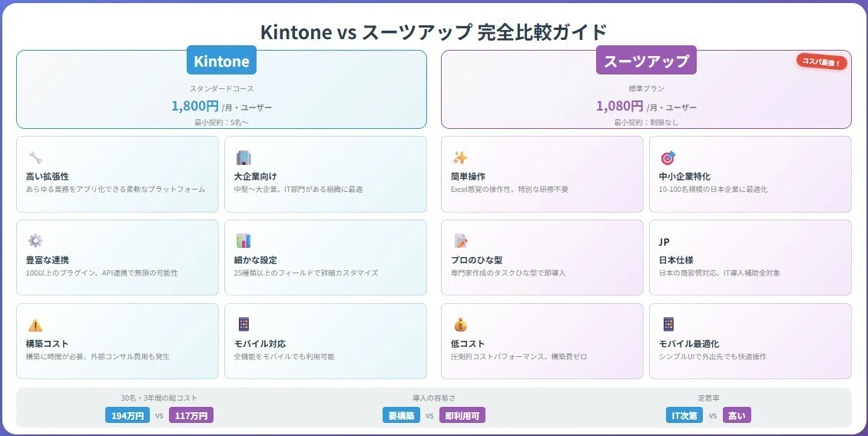Click the description mentioning 10-100名規模

(x=713, y=190)
